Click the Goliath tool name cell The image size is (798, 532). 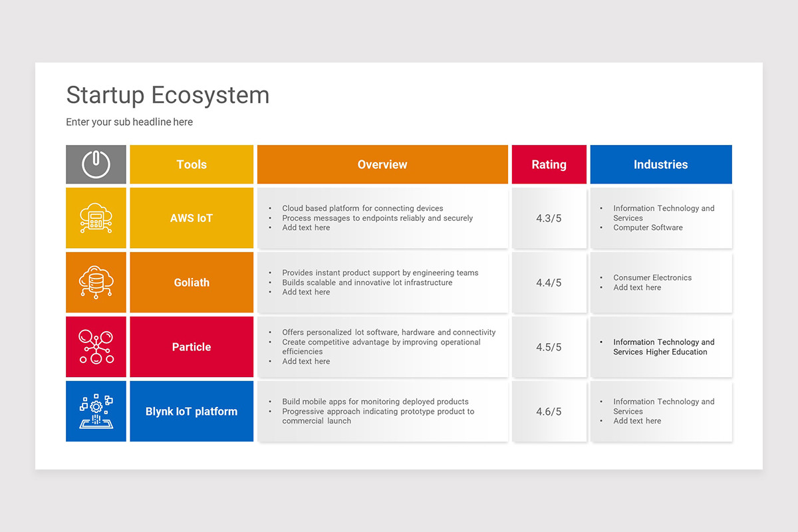[192, 283]
